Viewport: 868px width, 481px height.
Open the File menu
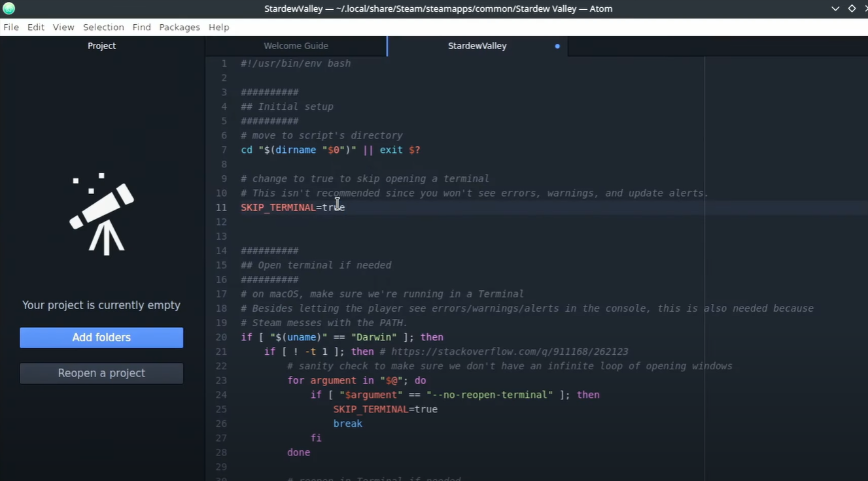point(11,27)
